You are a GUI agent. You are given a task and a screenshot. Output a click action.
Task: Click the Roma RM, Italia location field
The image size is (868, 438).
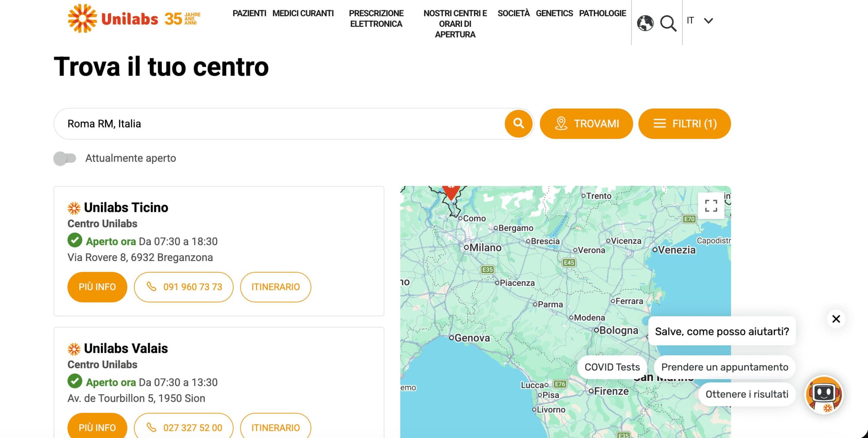(278, 124)
